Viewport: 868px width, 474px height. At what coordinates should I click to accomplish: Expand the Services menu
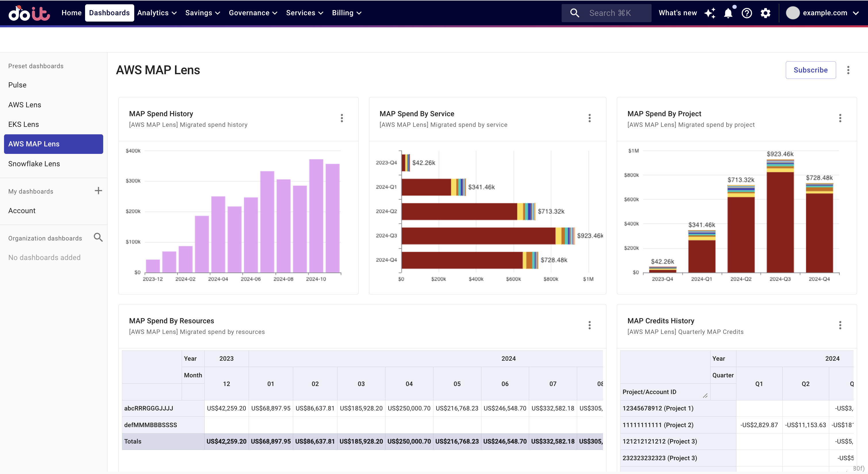pyautogui.click(x=304, y=13)
